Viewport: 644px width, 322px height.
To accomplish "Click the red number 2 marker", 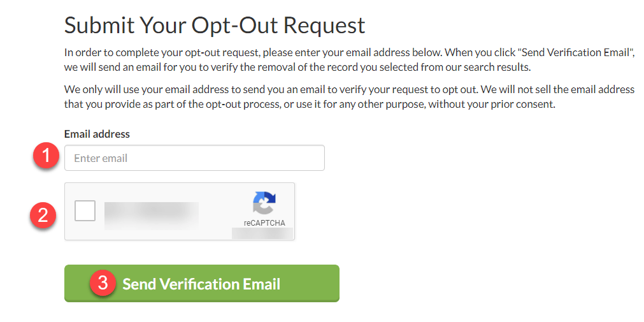I will (x=43, y=216).
